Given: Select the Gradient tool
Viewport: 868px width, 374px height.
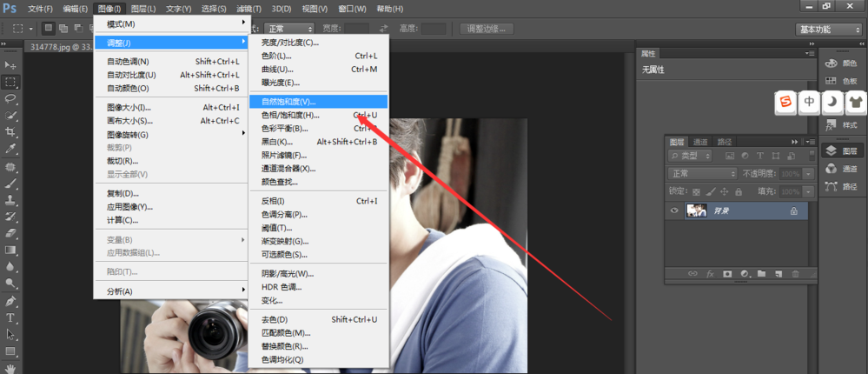Looking at the screenshot, I should 10,250.
